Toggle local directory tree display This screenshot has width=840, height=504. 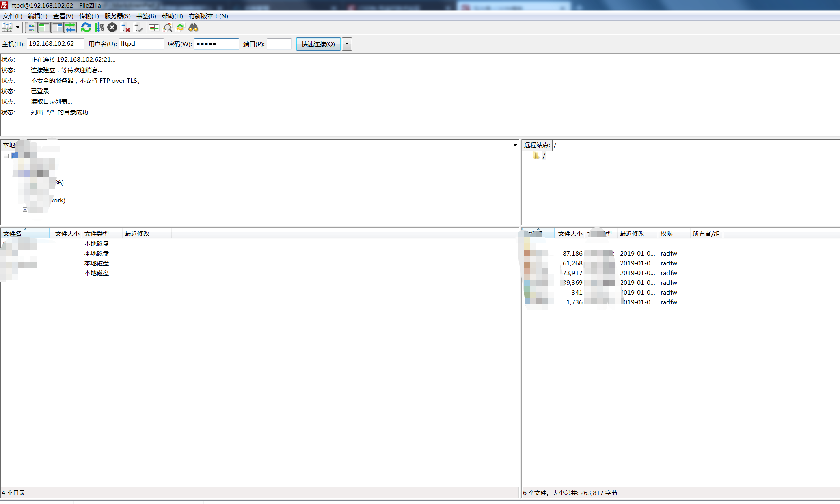[x=44, y=28]
